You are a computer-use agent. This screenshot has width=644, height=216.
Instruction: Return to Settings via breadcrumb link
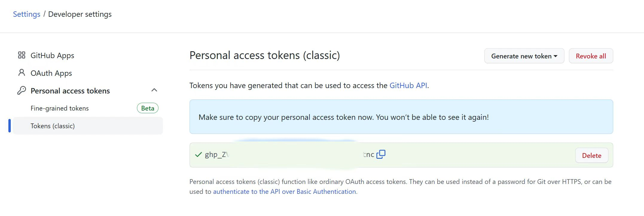[x=27, y=14]
